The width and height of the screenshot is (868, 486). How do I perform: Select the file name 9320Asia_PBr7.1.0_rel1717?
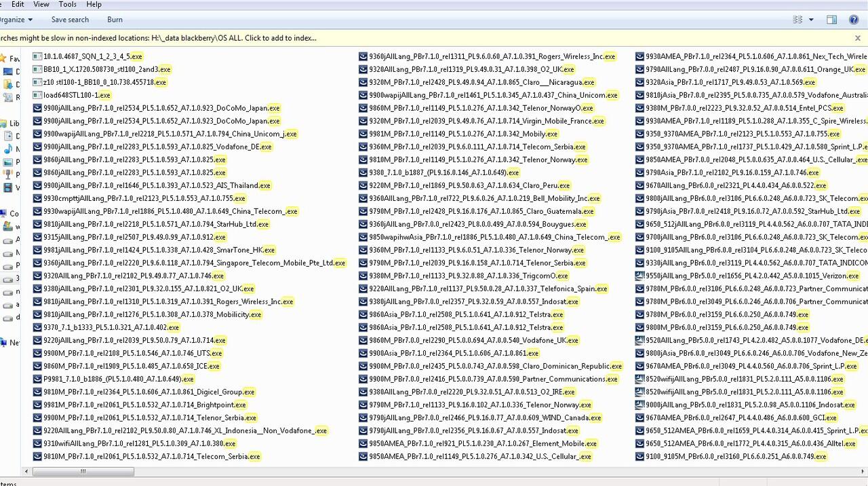(x=730, y=82)
